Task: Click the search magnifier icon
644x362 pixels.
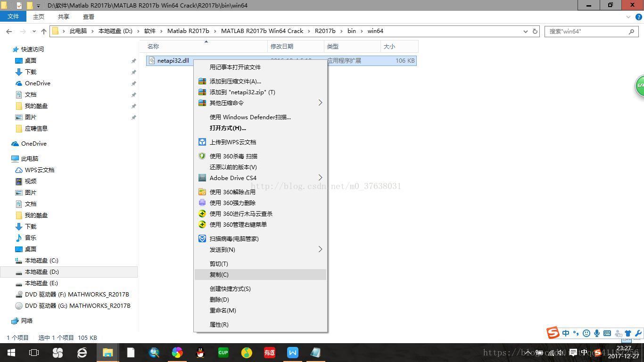Action: pos(631,31)
